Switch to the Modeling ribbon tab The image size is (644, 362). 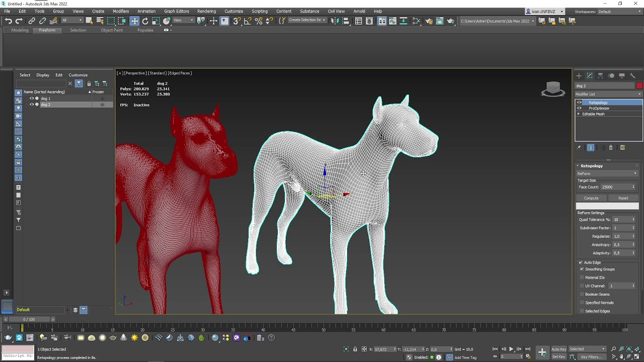tap(20, 30)
